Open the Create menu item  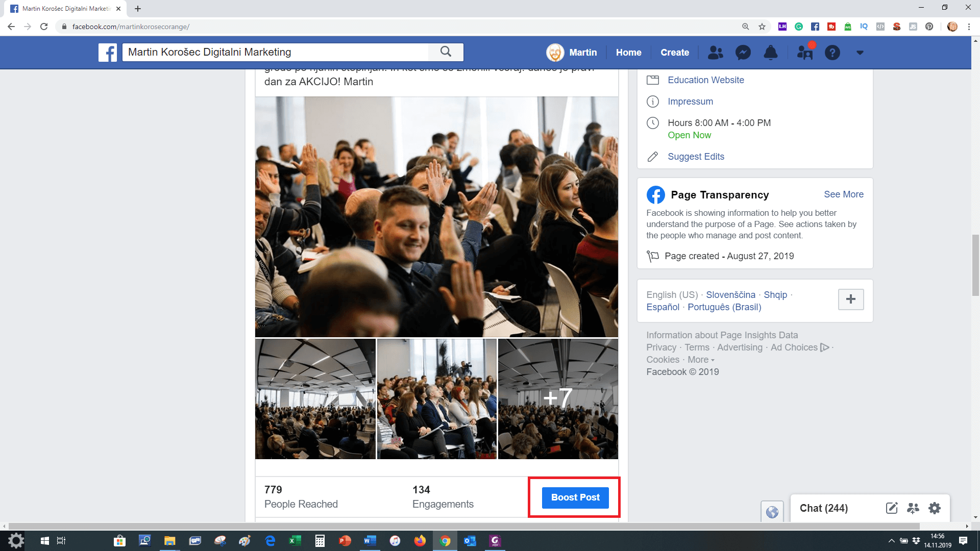coord(674,53)
